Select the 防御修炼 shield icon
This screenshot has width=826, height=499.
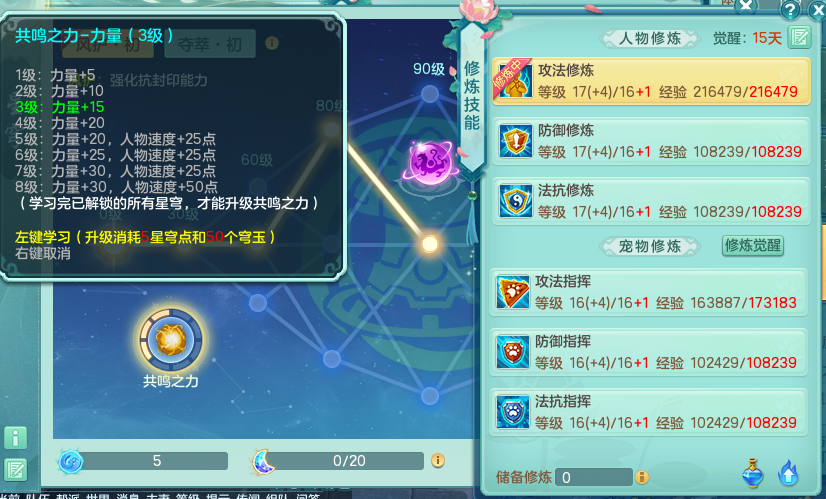click(515, 141)
